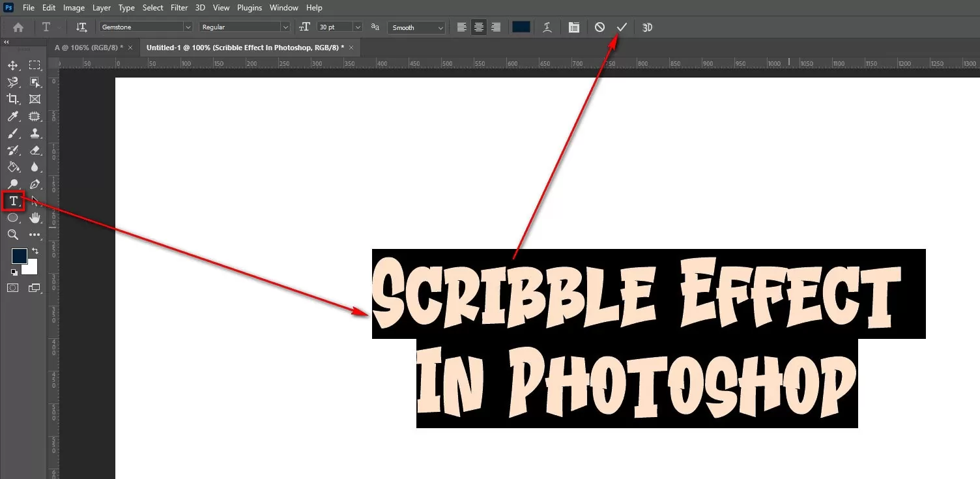This screenshot has width=980, height=479.
Task: Select the Pen tool
Action: pyautogui.click(x=35, y=184)
